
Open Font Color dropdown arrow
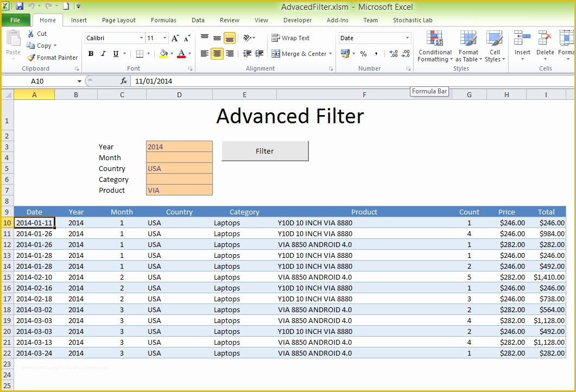tap(189, 54)
